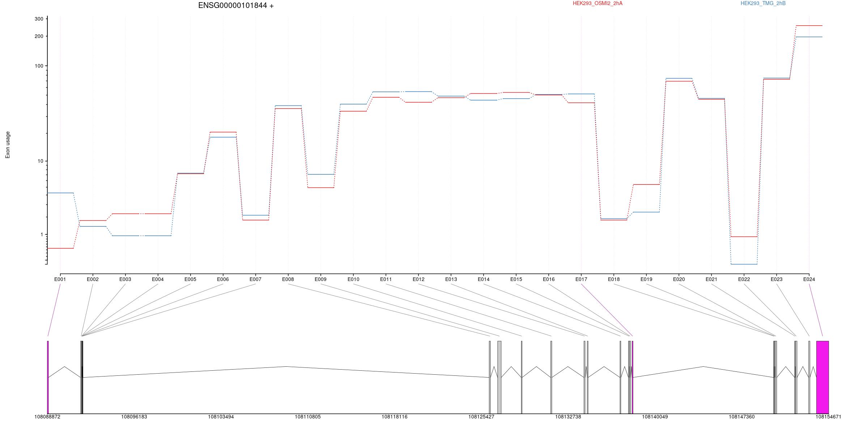Click the E018 exon label
The image size is (868, 434).
614,279
